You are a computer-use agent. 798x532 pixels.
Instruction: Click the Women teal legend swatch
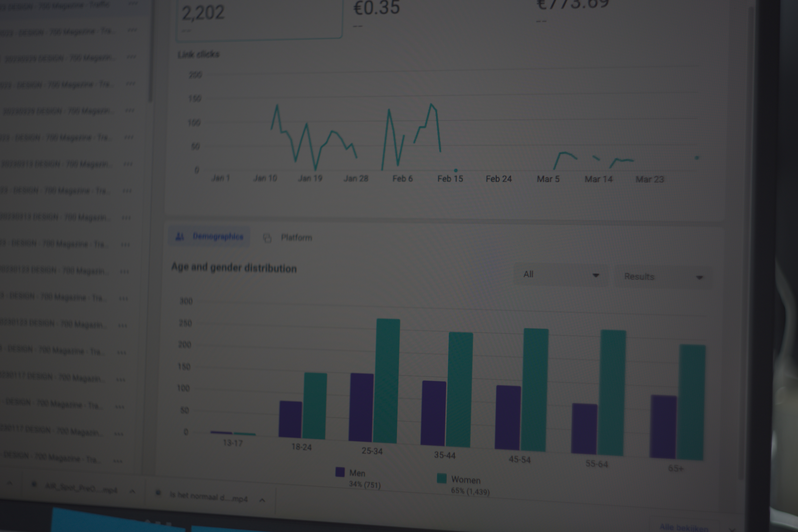[x=441, y=478]
